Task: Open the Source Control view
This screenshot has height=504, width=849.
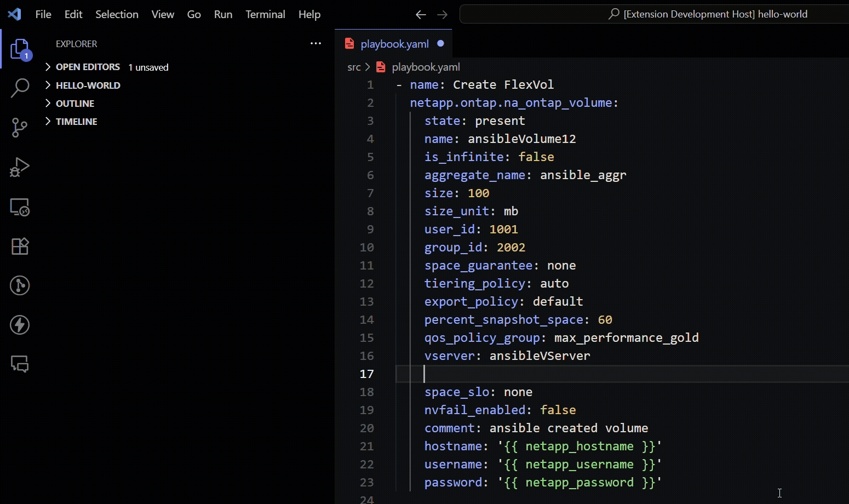Action: coord(19,127)
